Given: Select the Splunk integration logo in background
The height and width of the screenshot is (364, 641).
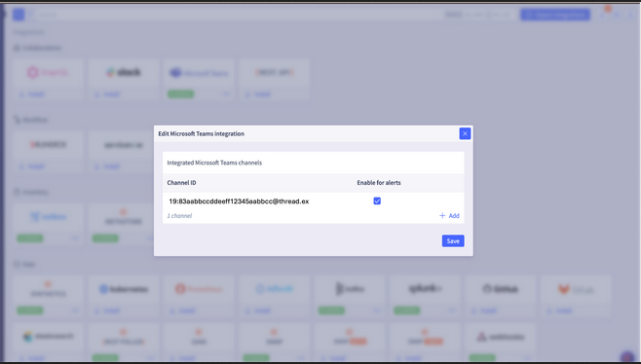Looking at the screenshot, I should coord(425,289).
